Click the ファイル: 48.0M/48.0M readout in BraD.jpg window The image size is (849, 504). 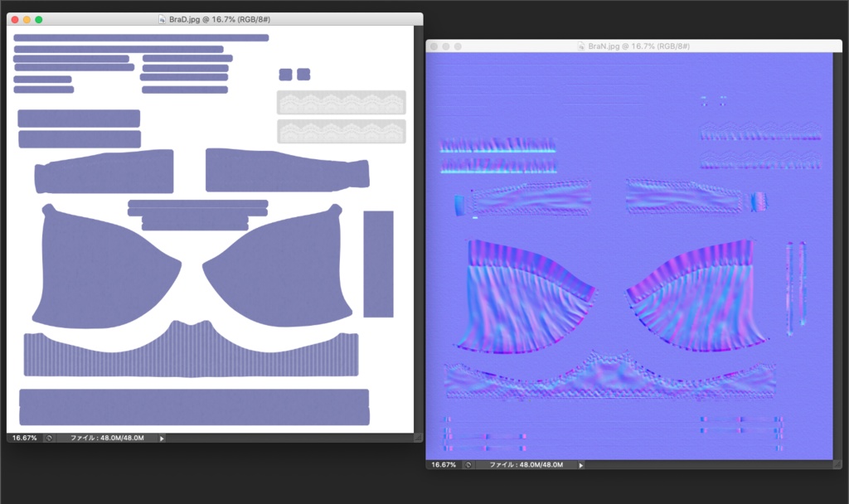point(107,438)
